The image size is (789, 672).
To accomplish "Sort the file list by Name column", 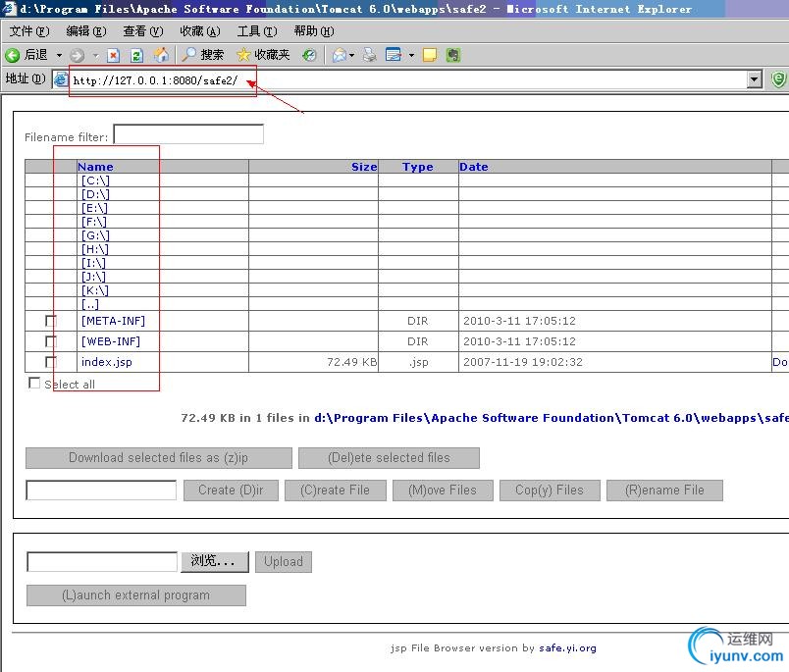I will click(95, 167).
